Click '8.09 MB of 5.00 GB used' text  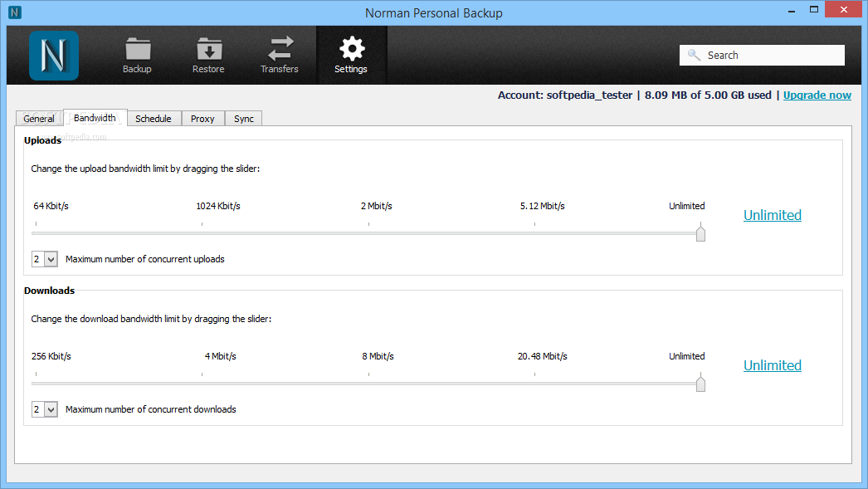point(708,95)
